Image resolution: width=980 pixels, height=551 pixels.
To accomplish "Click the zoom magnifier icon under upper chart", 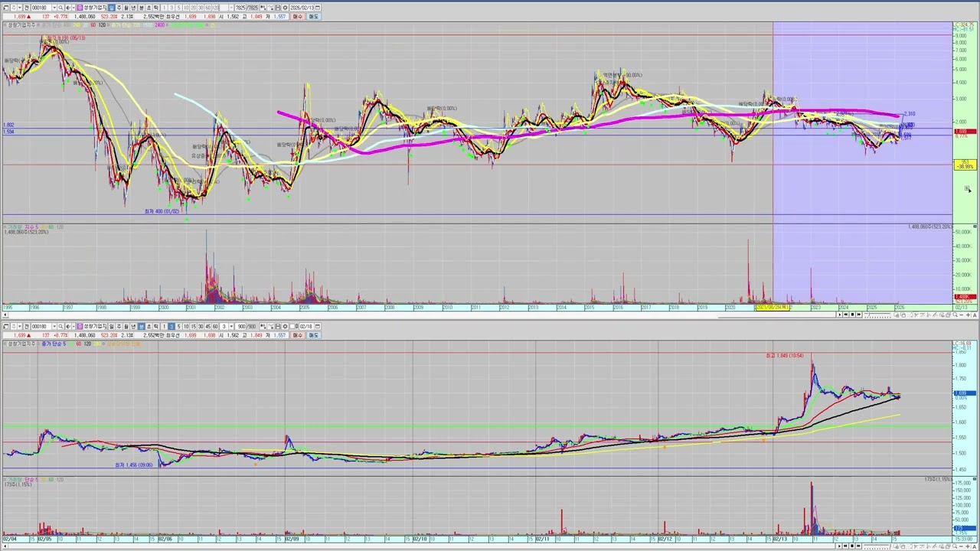I will [955, 315].
